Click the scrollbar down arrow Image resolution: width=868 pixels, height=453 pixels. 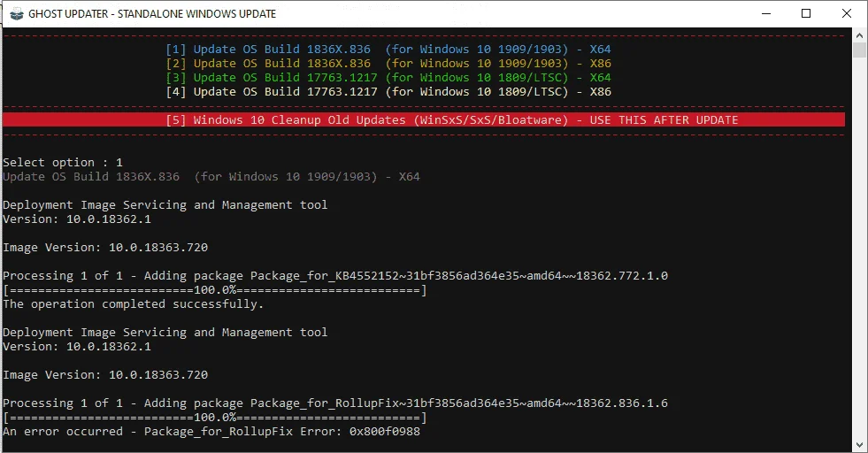point(859,445)
